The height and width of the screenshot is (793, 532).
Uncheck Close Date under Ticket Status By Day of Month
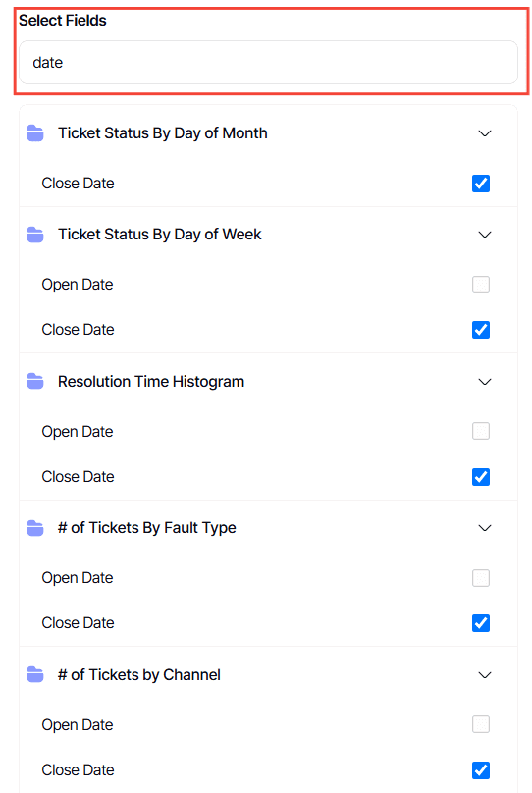tap(481, 184)
